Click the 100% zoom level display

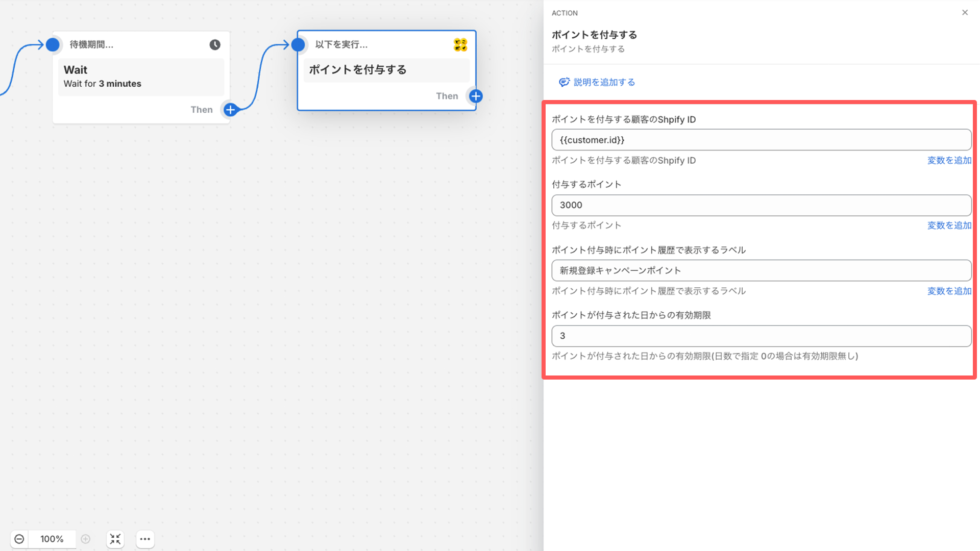point(52,539)
